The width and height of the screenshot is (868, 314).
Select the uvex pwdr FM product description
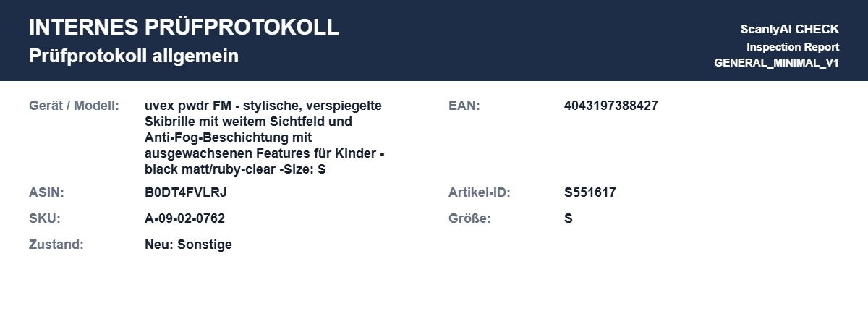[x=264, y=137]
